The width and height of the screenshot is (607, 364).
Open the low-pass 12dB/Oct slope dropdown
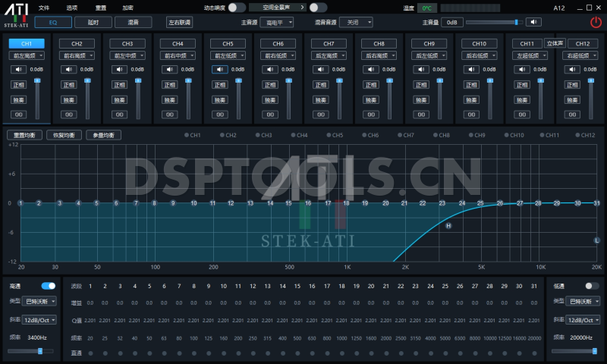583,320
